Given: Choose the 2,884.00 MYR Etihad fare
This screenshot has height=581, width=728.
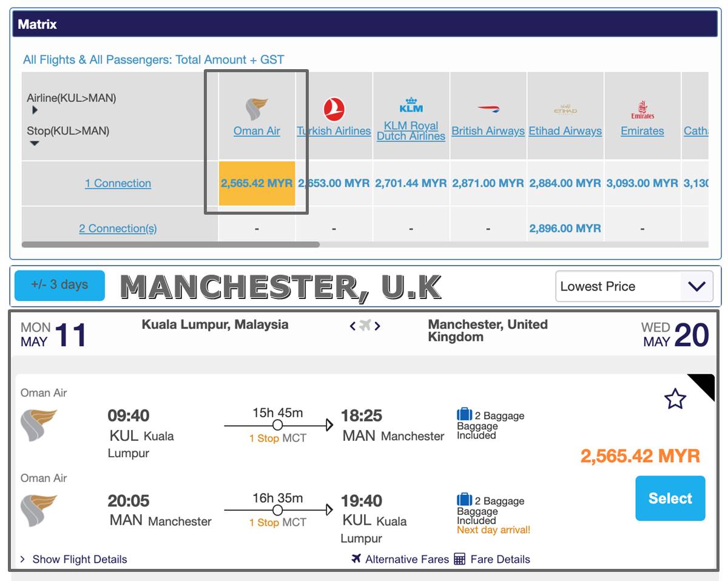Looking at the screenshot, I should coord(565,183).
